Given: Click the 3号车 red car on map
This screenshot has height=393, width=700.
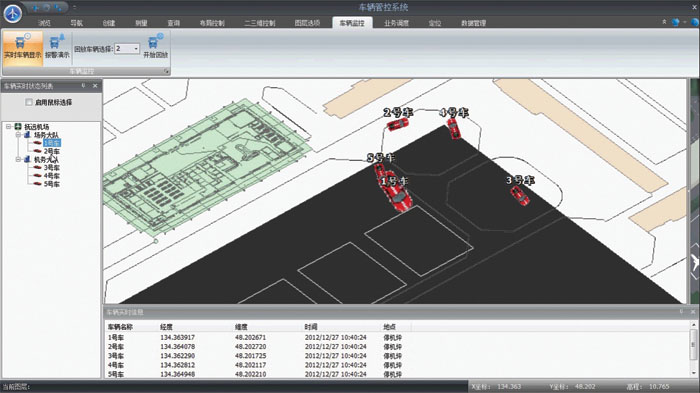Looking at the screenshot, I should [x=520, y=196].
